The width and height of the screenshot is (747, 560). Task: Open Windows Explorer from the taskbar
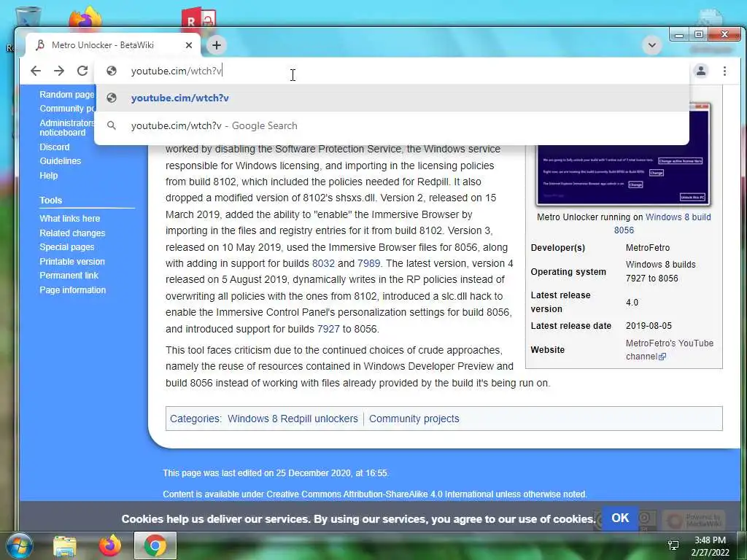pos(65,545)
